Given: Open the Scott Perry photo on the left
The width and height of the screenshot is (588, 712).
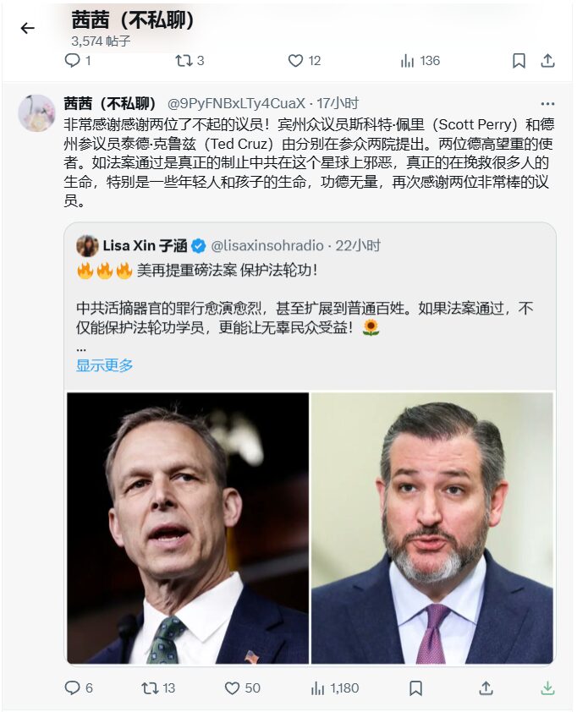Looking at the screenshot, I should tap(188, 528).
